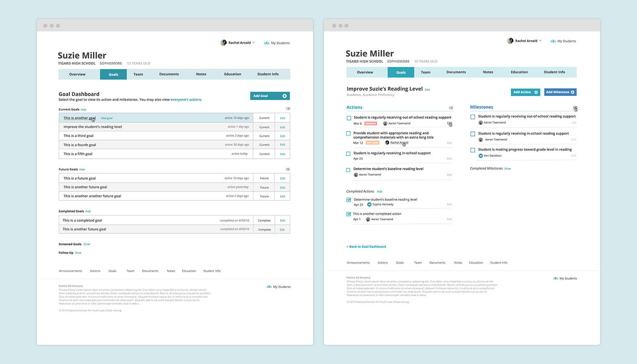The image size is (637, 364).
Task: Select the 'This is a third goal' row
Action: pos(174,136)
